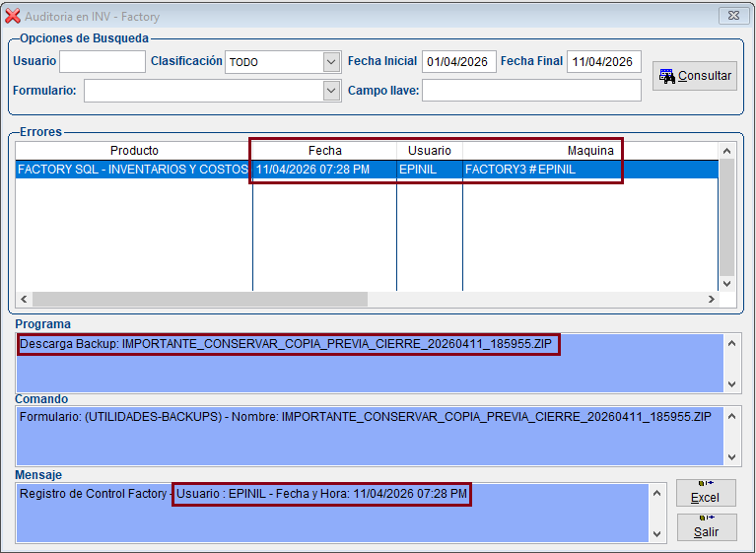Click the red X app icon in title bar
The image size is (756, 553).
point(13,17)
